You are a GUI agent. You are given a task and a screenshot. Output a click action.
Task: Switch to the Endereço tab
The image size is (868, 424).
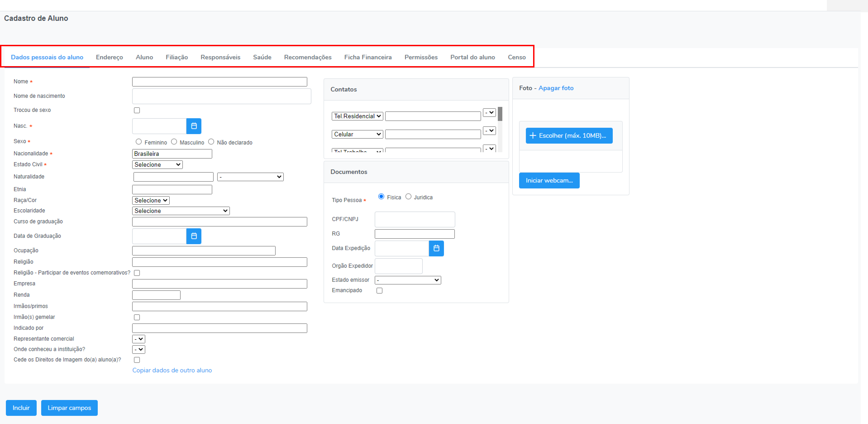109,57
